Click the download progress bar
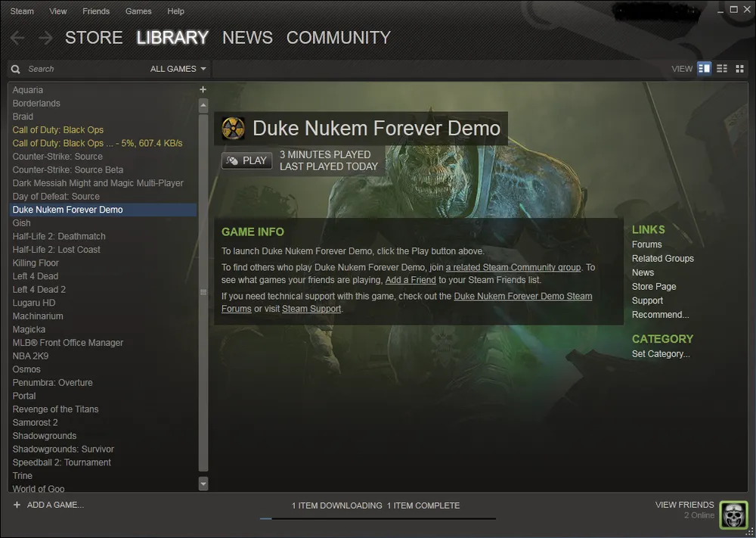 click(x=377, y=519)
